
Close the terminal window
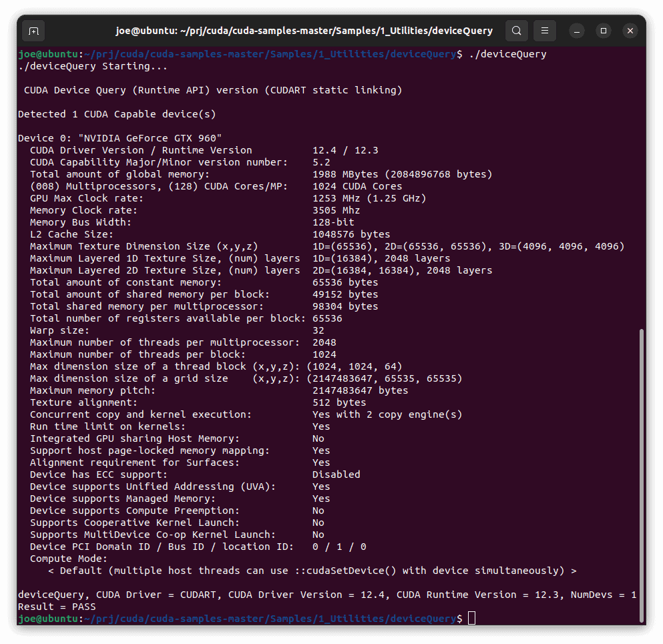pyautogui.click(x=630, y=31)
